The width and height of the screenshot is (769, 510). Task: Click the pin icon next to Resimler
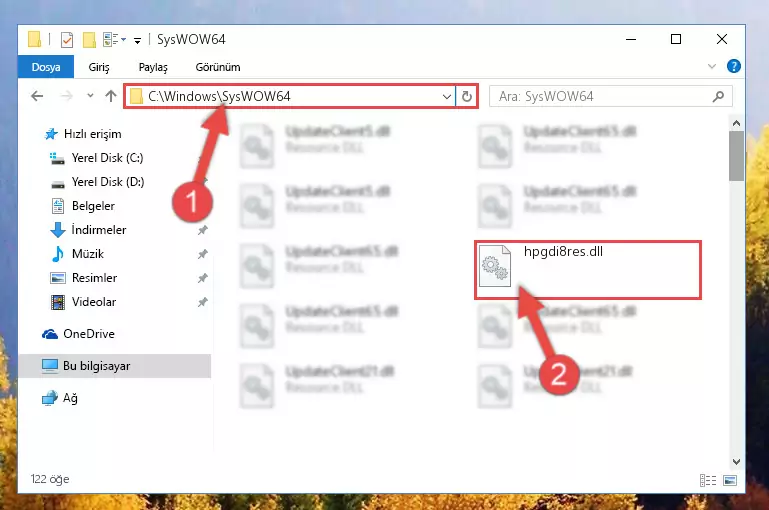(x=202, y=278)
